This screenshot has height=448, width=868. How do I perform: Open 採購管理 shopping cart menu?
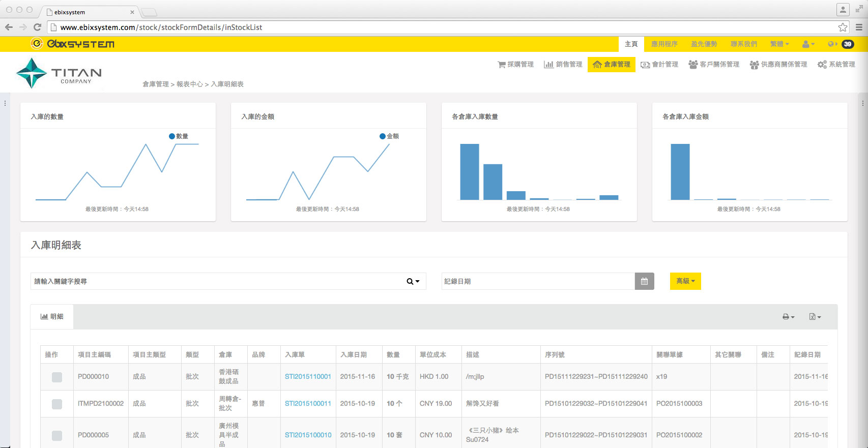point(515,65)
